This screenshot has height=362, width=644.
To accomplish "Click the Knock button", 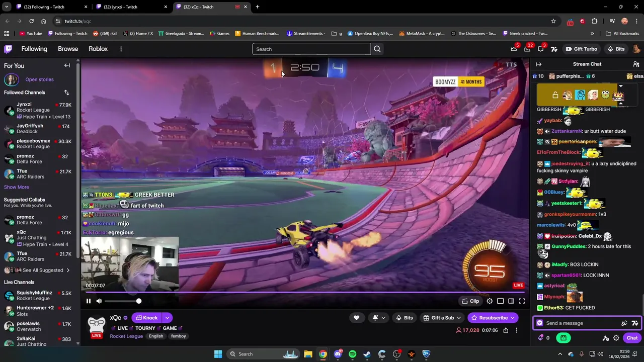I will click(147, 318).
